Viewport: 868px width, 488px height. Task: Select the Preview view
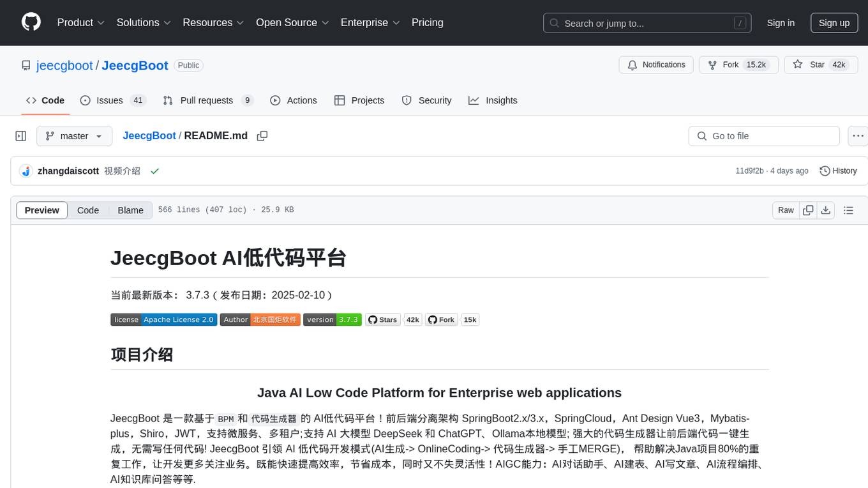(x=42, y=210)
